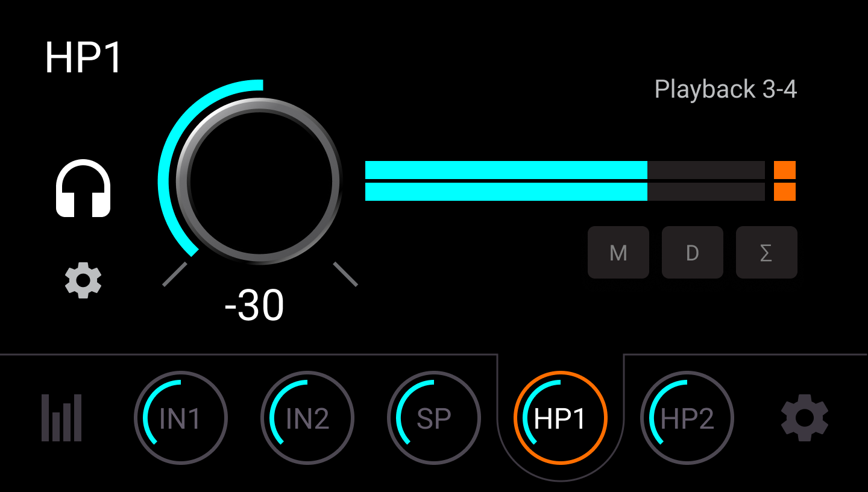Toggle the Σ mono sum button
Viewport: 868px width, 492px height.
(x=767, y=253)
